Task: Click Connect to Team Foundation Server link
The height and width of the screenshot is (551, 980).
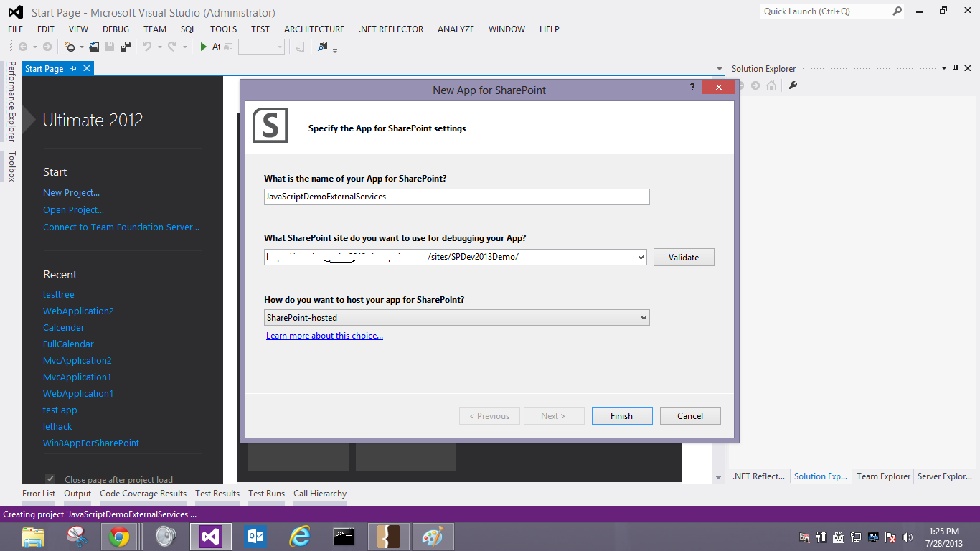Action: coord(121,227)
